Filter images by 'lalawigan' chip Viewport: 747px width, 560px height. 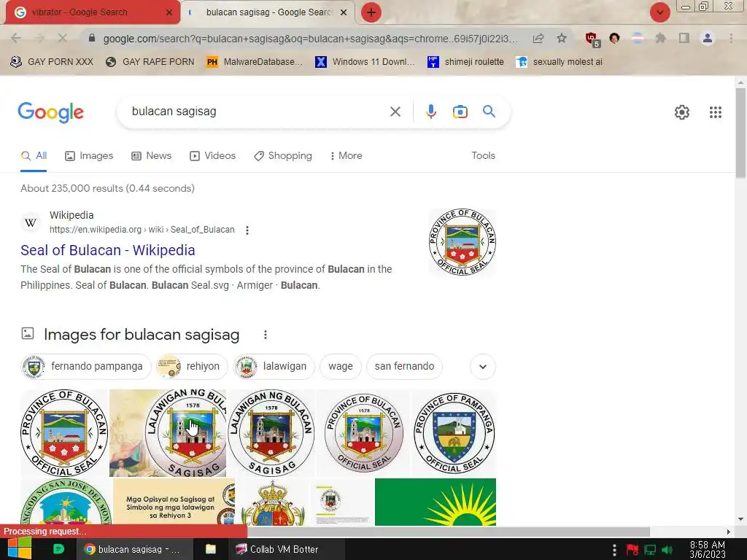pyautogui.click(x=274, y=366)
